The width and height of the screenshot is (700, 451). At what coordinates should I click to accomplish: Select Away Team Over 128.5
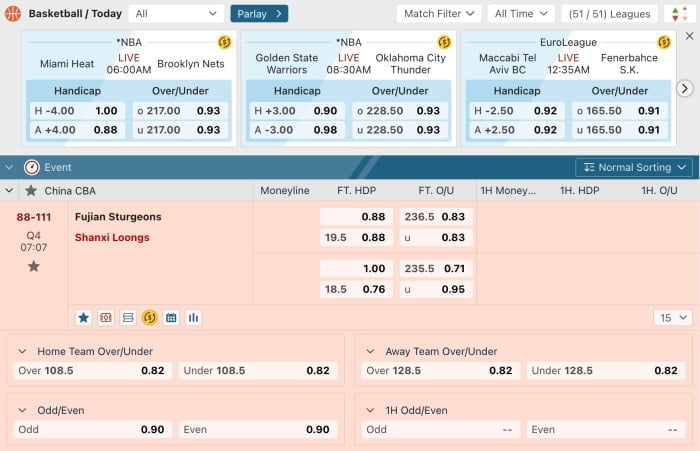pyautogui.click(x=441, y=371)
